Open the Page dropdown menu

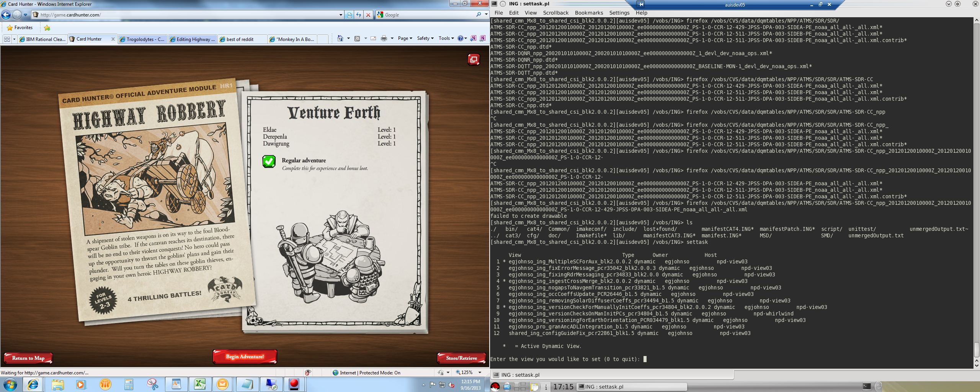point(405,38)
